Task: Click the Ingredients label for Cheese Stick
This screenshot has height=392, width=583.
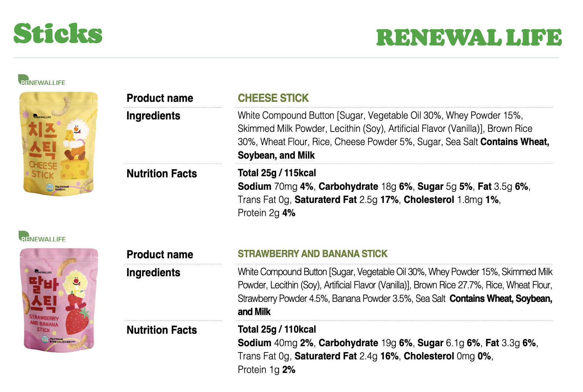Action: pyautogui.click(x=153, y=116)
